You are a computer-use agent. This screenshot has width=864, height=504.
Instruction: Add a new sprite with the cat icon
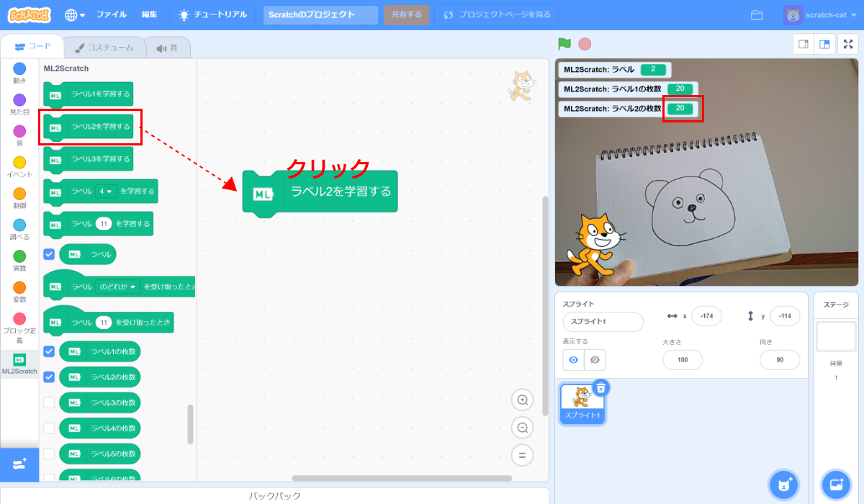(x=783, y=485)
